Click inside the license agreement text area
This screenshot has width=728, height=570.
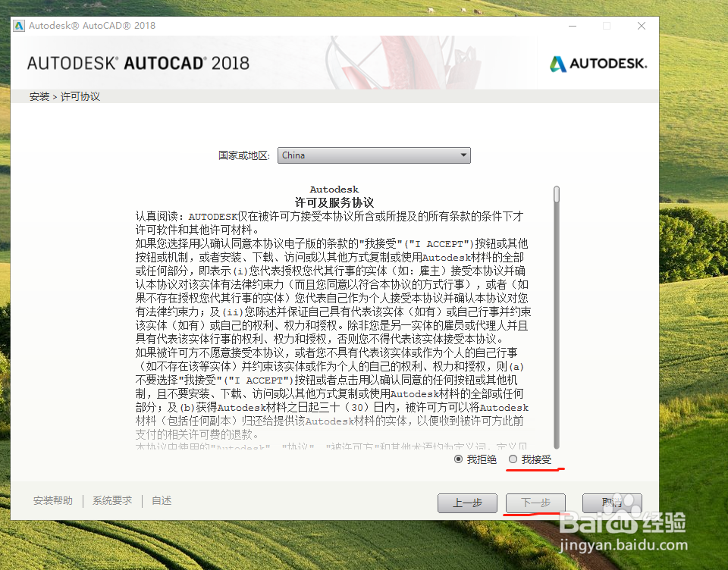pyautogui.click(x=332, y=318)
